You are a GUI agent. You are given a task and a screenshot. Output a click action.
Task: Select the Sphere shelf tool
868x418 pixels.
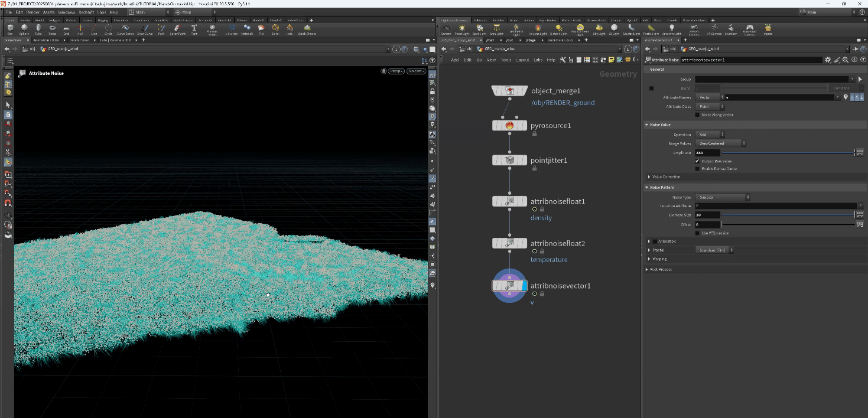pos(24,28)
